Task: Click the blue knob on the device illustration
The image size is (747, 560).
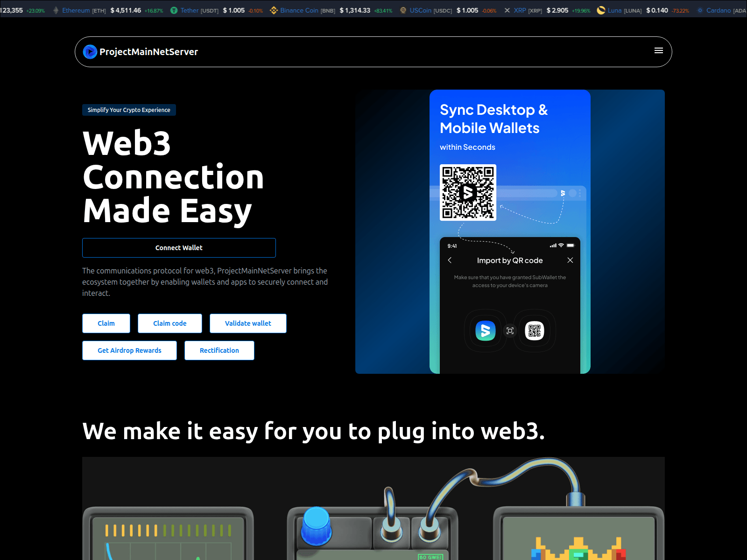Action: [317, 526]
